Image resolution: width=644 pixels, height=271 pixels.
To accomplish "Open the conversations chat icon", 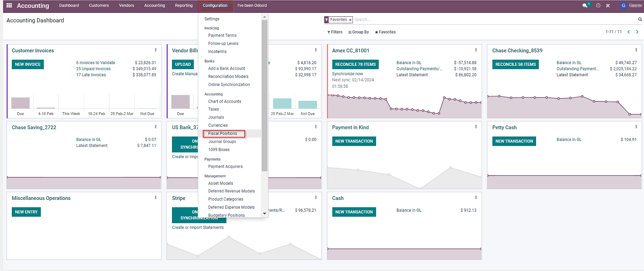I will [585, 6].
